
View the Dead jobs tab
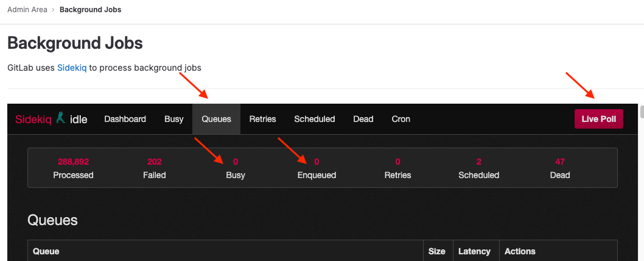click(363, 119)
